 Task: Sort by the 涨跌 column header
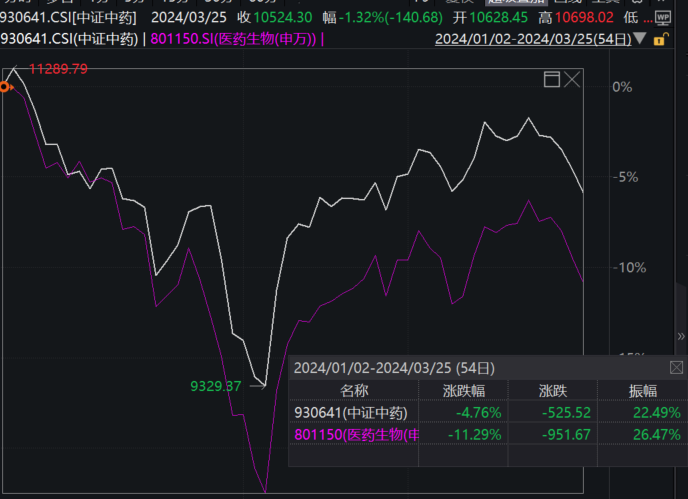(552, 390)
